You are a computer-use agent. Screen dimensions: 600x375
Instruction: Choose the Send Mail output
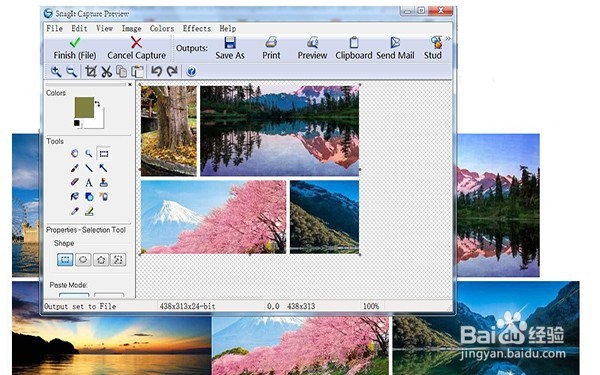395,48
